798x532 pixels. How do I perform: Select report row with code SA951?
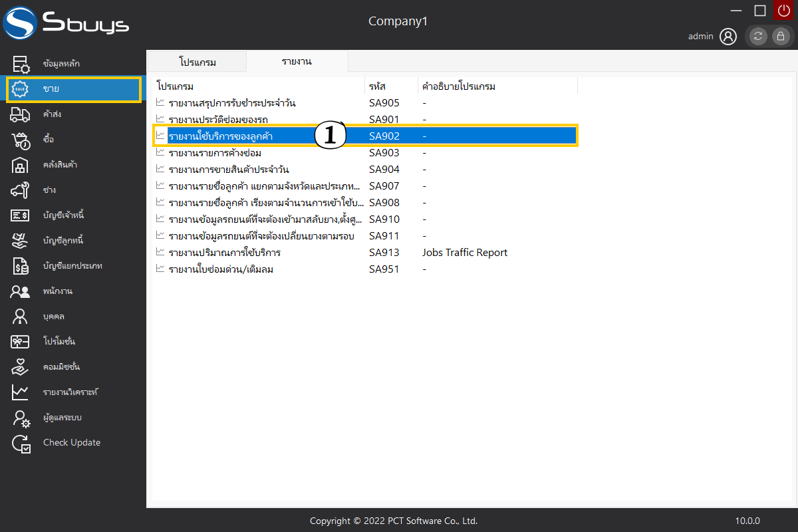[x=221, y=269]
